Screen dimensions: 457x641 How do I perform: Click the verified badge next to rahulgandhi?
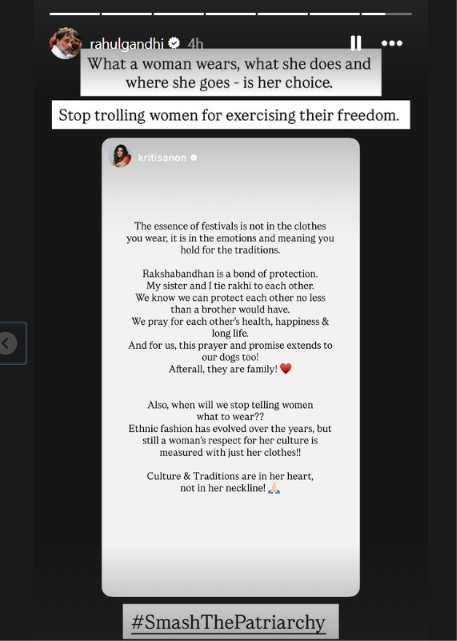tap(174, 43)
